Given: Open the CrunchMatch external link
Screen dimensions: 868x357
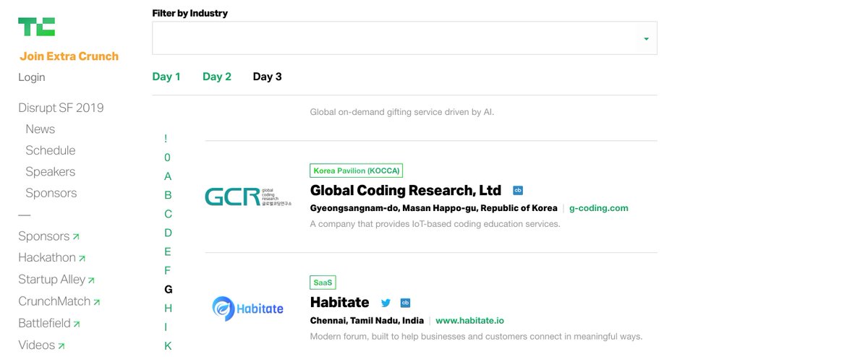Looking at the screenshot, I should [x=59, y=301].
